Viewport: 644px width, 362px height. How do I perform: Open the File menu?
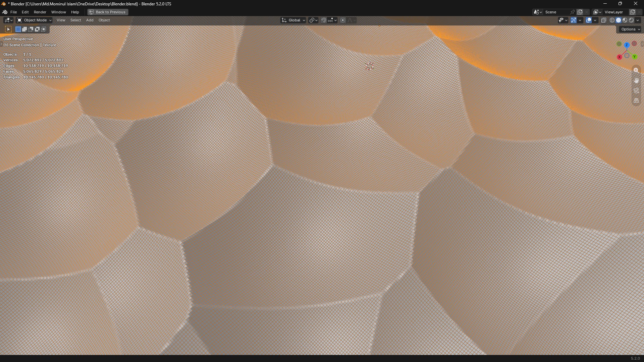[x=13, y=12]
